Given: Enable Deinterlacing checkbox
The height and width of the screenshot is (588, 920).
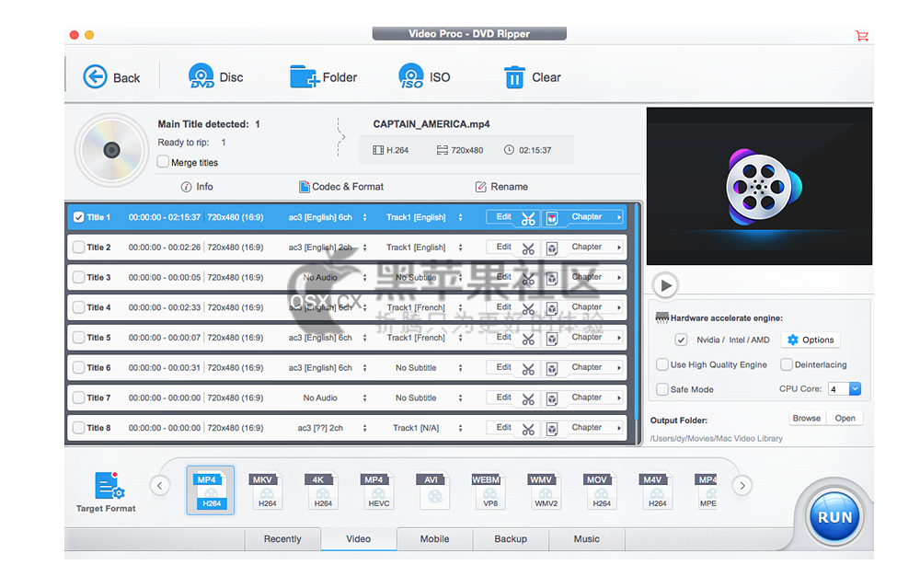Looking at the screenshot, I should pos(787,364).
